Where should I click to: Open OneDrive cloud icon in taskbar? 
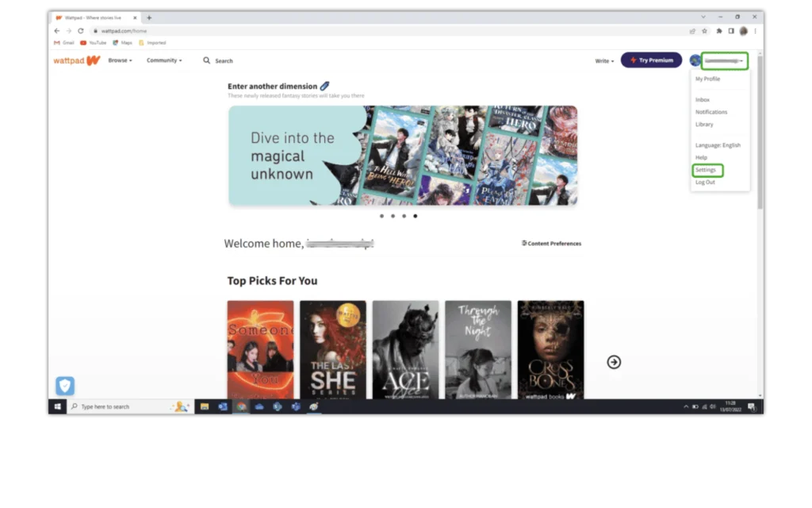pos(259,407)
